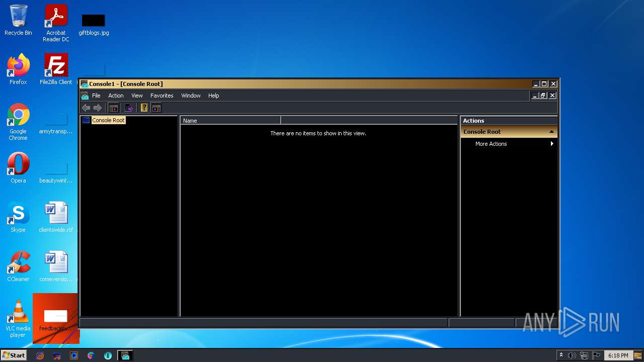The width and height of the screenshot is (644, 362).
Task: Select Console Root in the tree pane
Action: coord(108,120)
